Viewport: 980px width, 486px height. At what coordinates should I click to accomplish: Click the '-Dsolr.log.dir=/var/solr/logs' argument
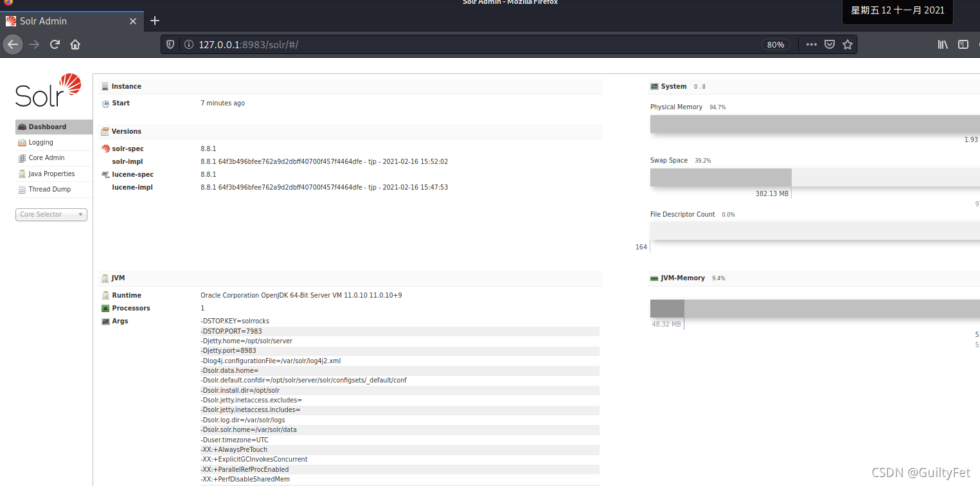[x=242, y=420]
